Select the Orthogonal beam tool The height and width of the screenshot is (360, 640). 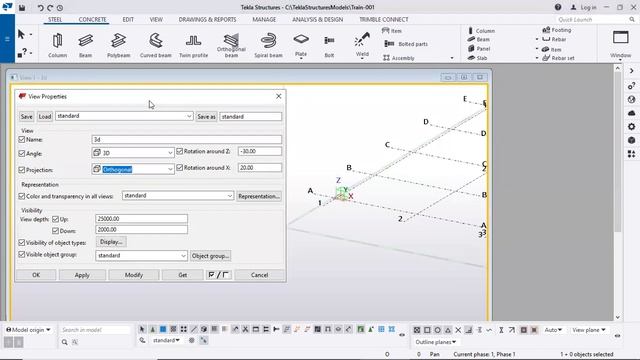(x=231, y=45)
